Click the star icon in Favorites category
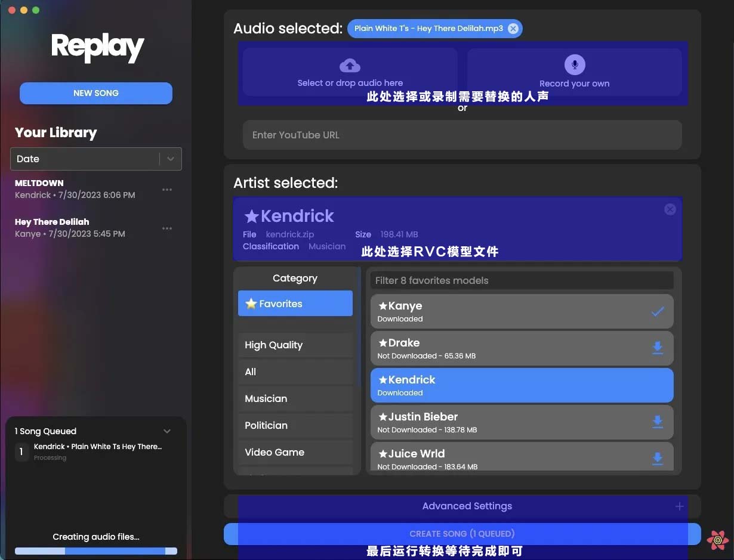This screenshot has width=734, height=560. [x=251, y=304]
